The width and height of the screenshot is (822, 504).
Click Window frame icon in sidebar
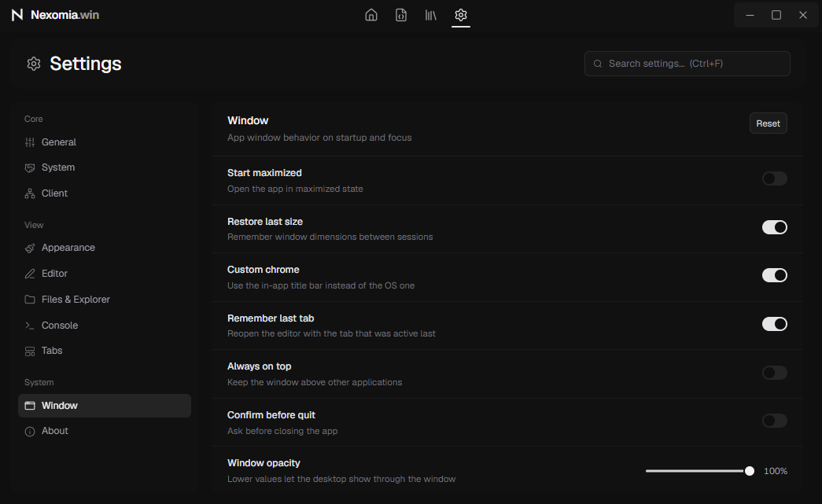[30, 406]
